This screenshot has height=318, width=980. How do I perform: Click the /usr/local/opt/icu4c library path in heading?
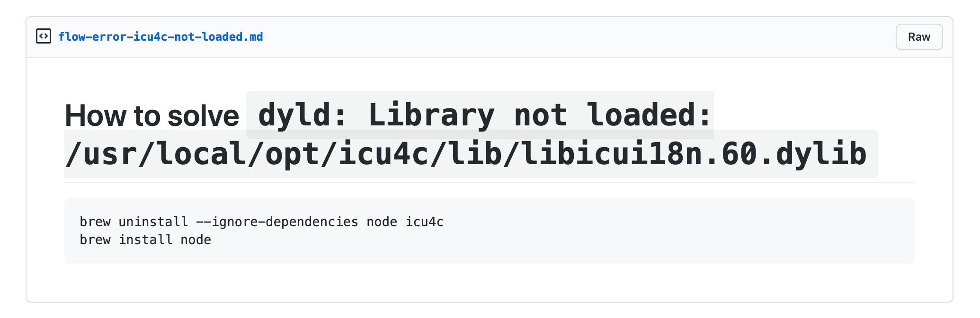466,154
